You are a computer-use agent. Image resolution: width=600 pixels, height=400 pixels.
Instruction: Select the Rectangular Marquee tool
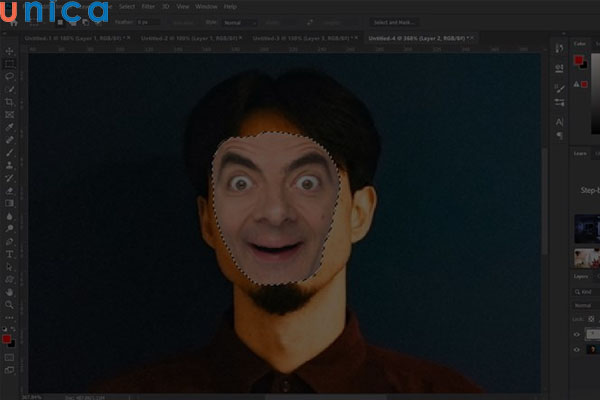point(9,63)
